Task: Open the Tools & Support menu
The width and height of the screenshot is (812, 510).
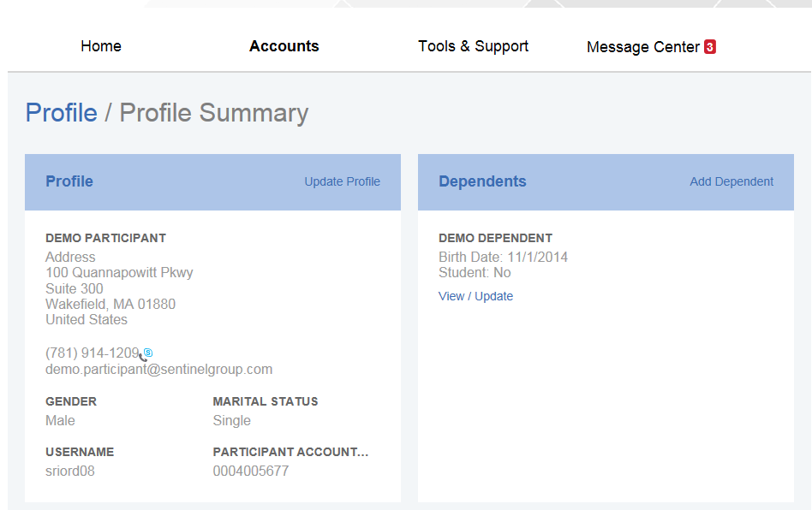Action: click(473, 46)
